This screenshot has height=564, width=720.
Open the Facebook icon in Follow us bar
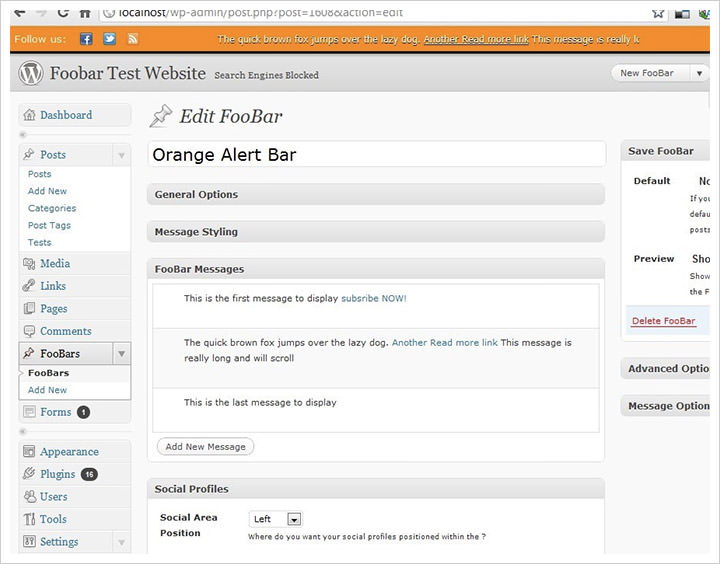(86, 39)
